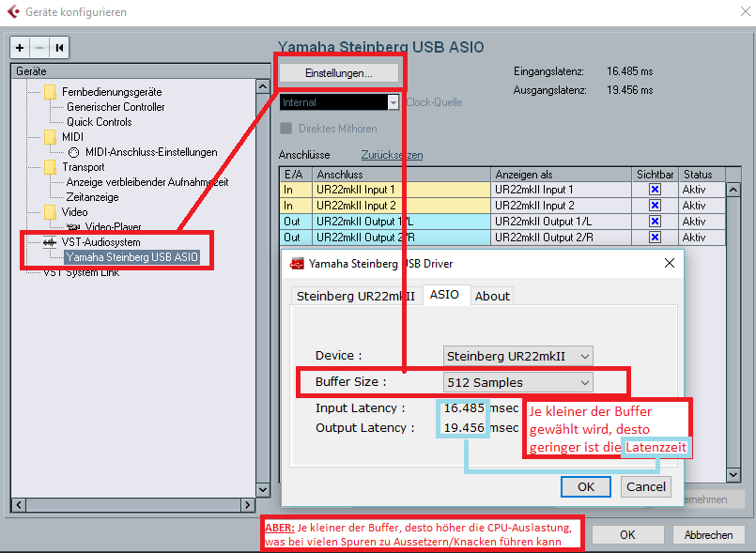756x553 pixels.
Task: Open the Buffer Size dropdown
Action: point(517,382)
